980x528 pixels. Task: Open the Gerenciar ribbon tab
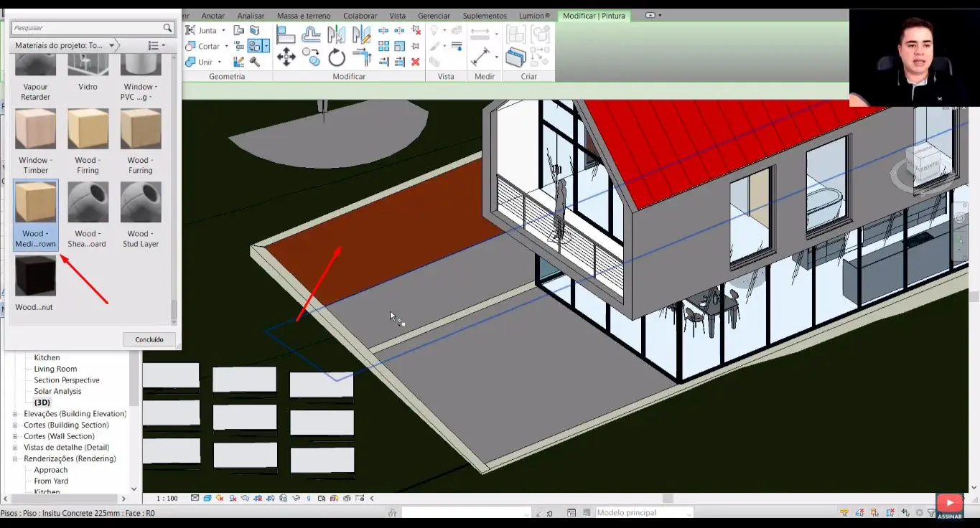point(434,16)
